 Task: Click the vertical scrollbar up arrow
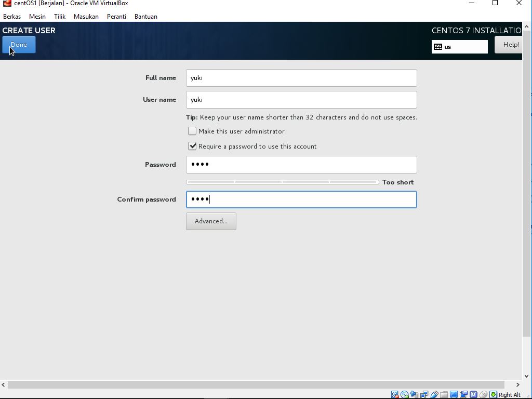(527, 26)
